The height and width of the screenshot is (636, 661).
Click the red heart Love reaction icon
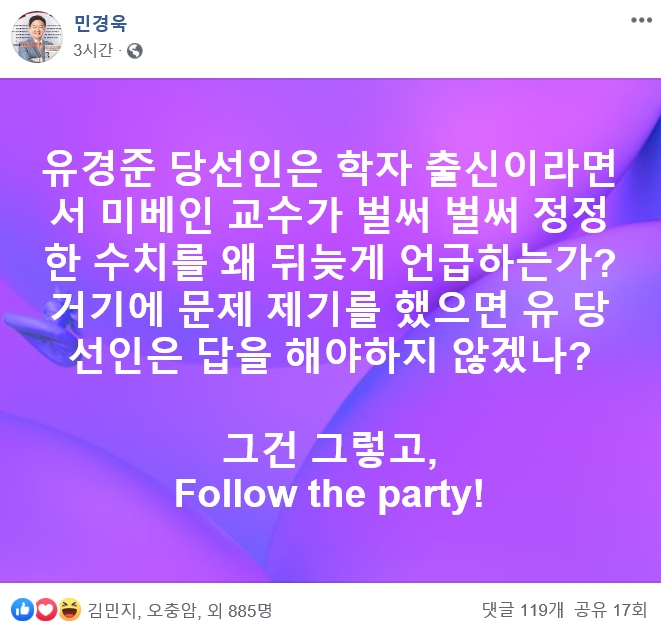tap(45, 609)
